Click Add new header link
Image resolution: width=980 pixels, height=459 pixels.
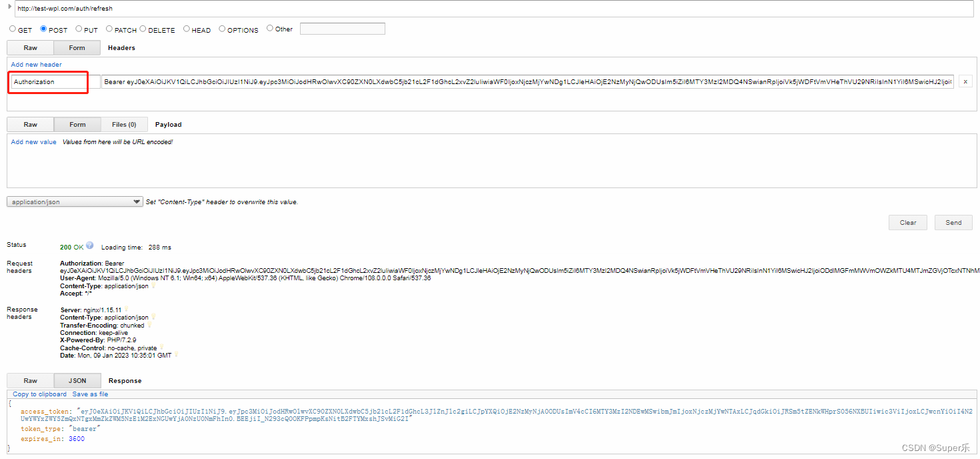37,65
